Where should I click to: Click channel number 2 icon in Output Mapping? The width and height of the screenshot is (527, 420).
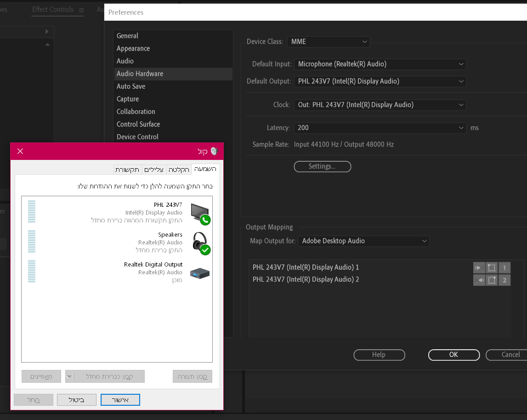(504, 280)
